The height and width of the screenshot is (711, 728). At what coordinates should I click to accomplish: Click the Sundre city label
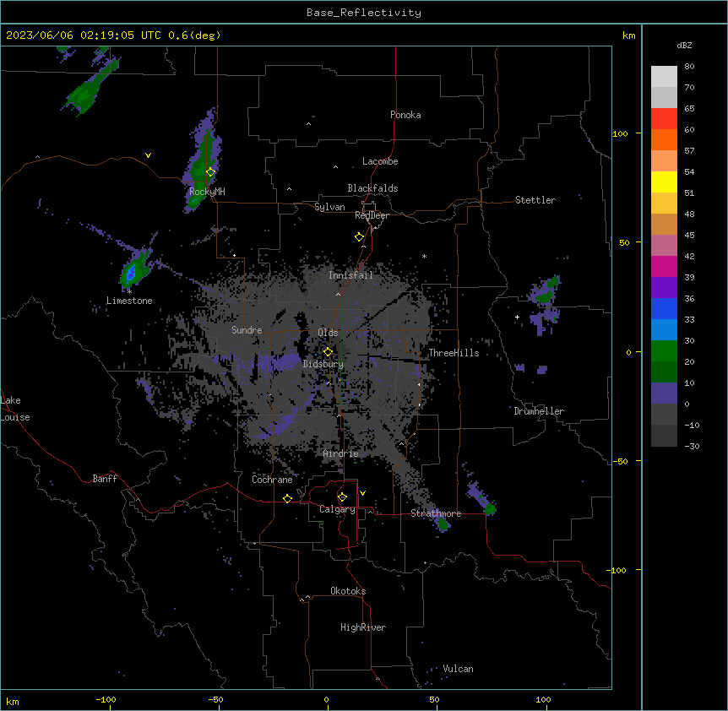(247, 330)
